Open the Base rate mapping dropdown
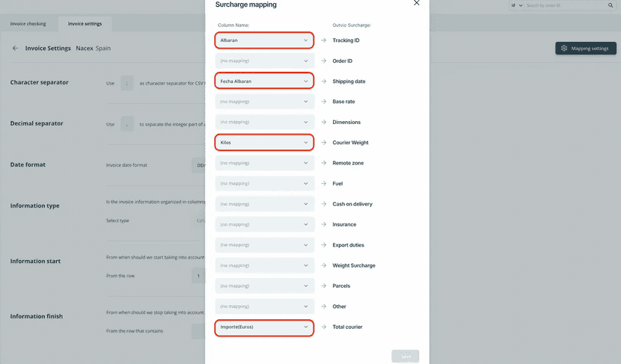The image size is (621, 364). (x=264, y=102)
